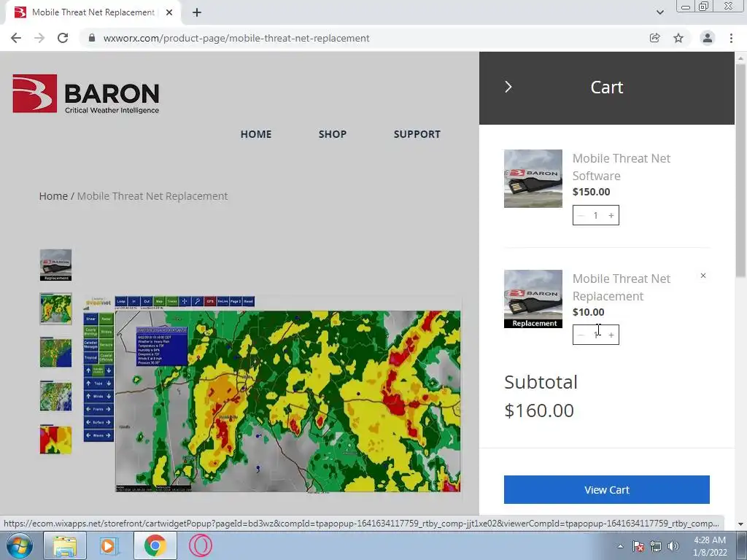Click the scrollbar down arrow

click(740, 524)
